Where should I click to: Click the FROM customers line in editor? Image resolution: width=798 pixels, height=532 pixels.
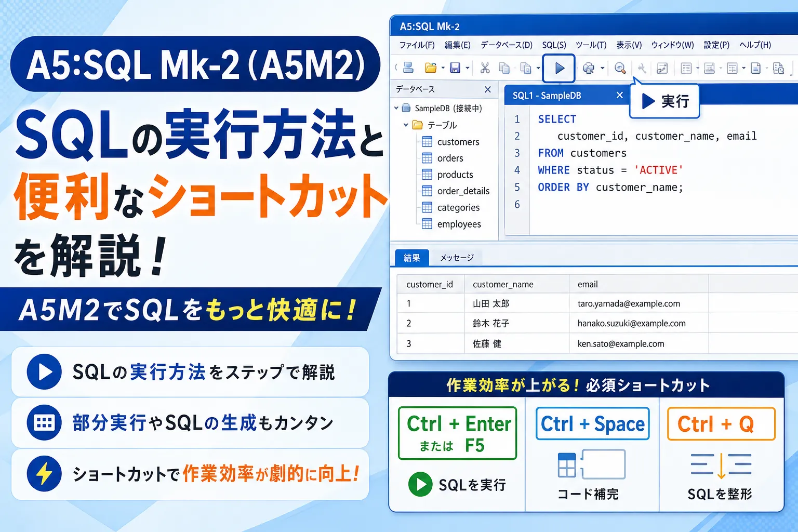(x=582, y=153)
